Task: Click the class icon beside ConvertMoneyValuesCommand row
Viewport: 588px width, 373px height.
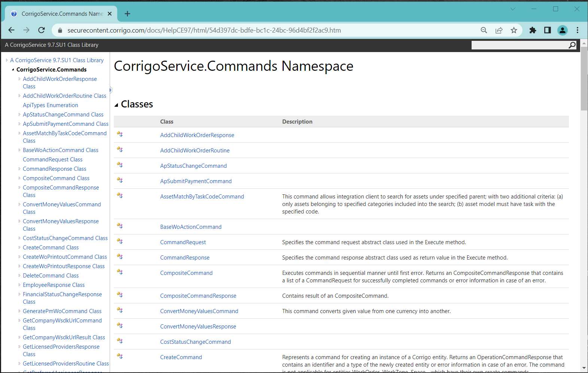Action: (x=120, y=310)
